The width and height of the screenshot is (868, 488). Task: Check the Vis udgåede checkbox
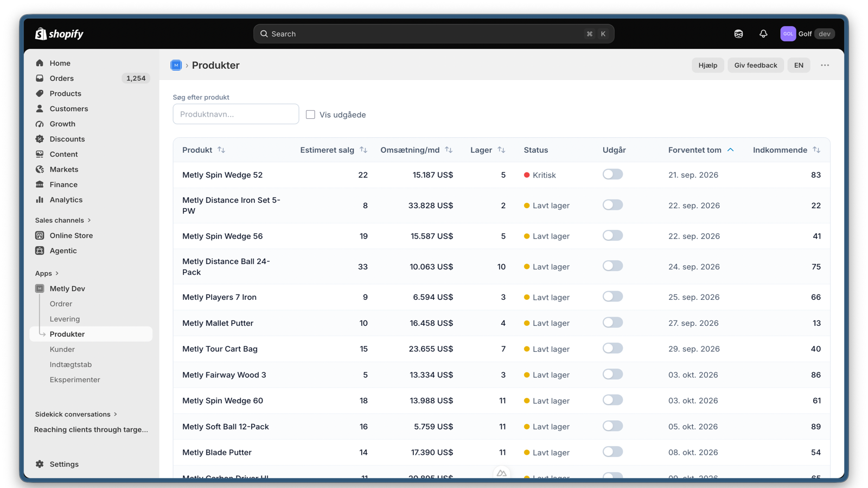(x=310, y=114)
